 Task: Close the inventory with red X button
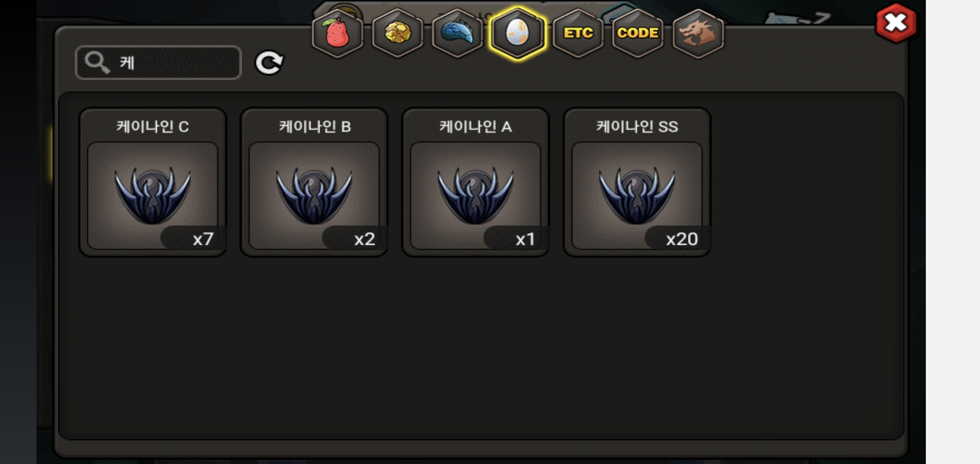(896, 23)
